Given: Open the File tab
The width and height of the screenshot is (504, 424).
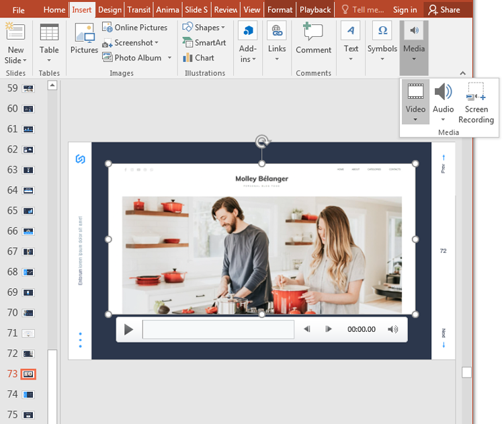Looking at the screenshot, I should [x=18, y=10].
